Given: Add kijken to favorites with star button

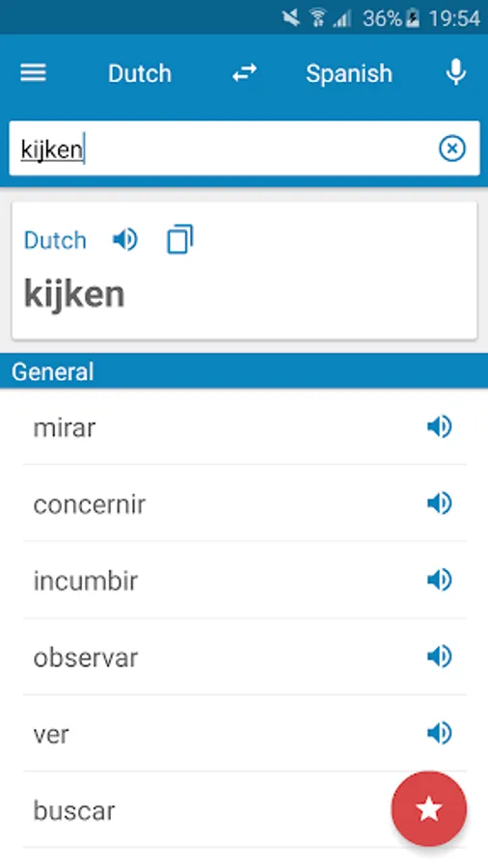Looking at the screenshot, I should pyautogui.click(x=429, y=809).
